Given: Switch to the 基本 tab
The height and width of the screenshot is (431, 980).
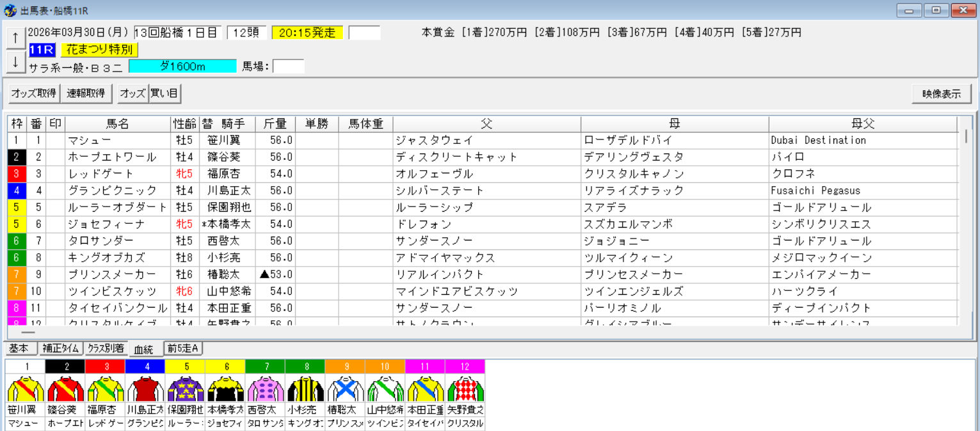Looking at the screenshot, I should (19, 349).
